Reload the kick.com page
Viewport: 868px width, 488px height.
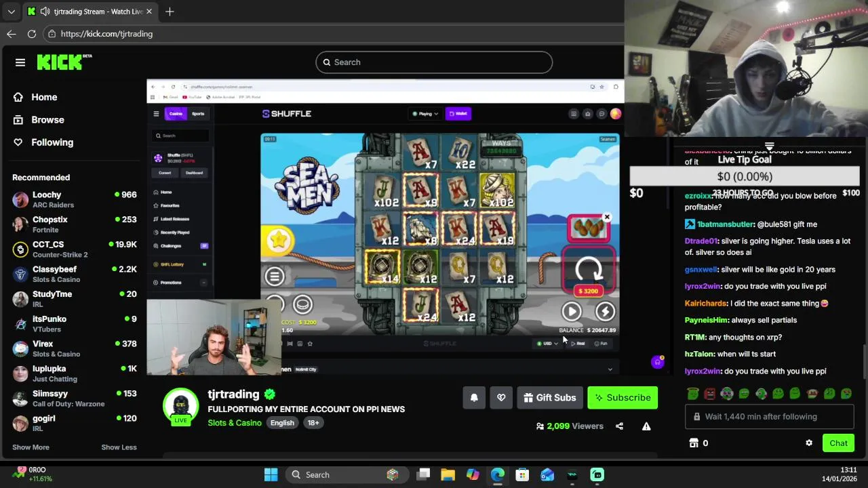tap(32, 34)
